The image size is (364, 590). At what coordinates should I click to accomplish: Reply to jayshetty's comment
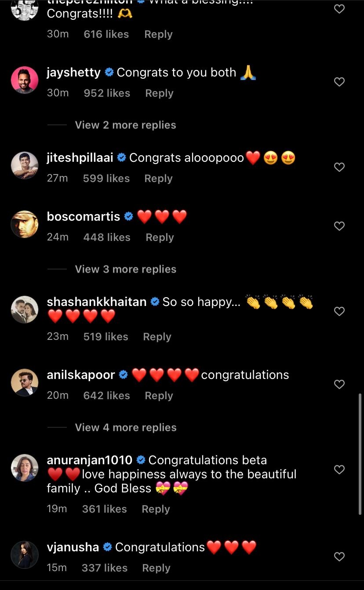159,93
